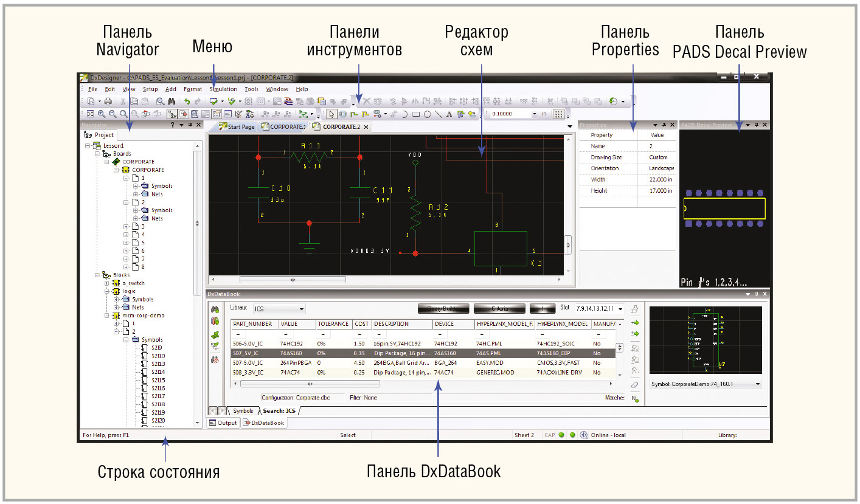This screenshot has width=860, height=504.
Task: Collapse the Lesson1 project tree node
Action: [x=88, y=146]
